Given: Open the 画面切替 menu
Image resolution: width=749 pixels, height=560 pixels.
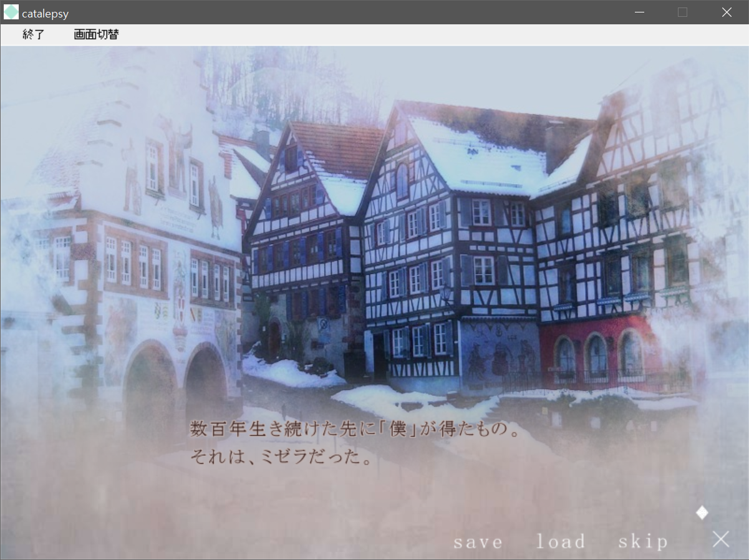Looking at the screenshot, I should point(96,35).
